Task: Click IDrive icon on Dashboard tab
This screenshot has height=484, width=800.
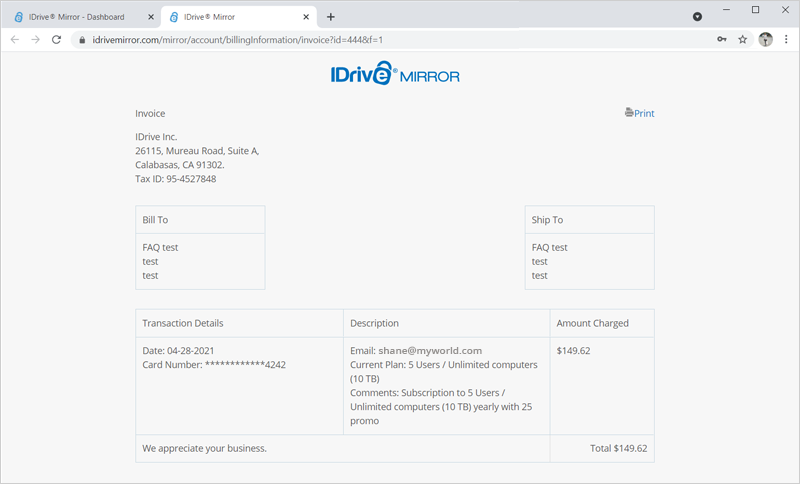Action: click(x=19, y=17)
